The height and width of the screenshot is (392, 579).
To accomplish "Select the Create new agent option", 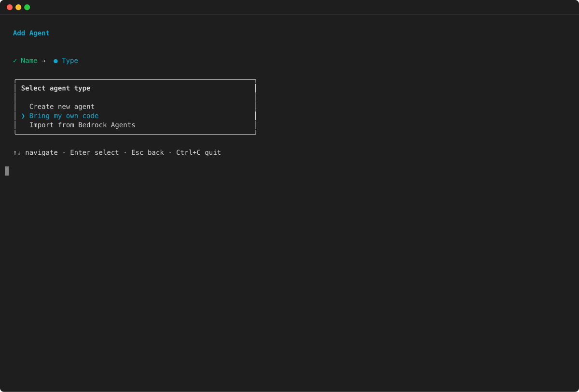I will pos(61,106).
